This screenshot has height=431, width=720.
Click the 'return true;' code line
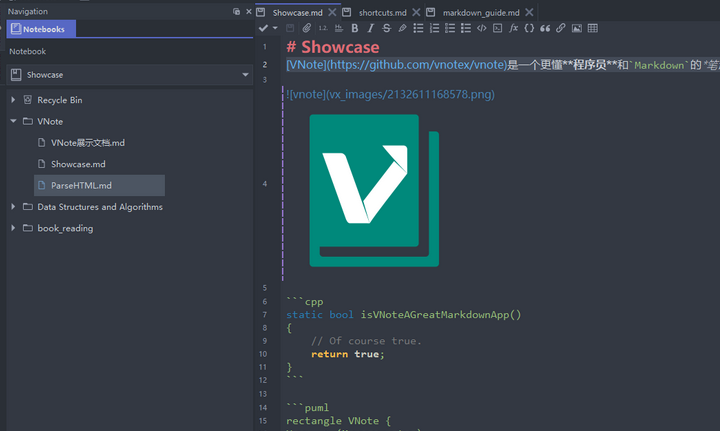point(348,354)
